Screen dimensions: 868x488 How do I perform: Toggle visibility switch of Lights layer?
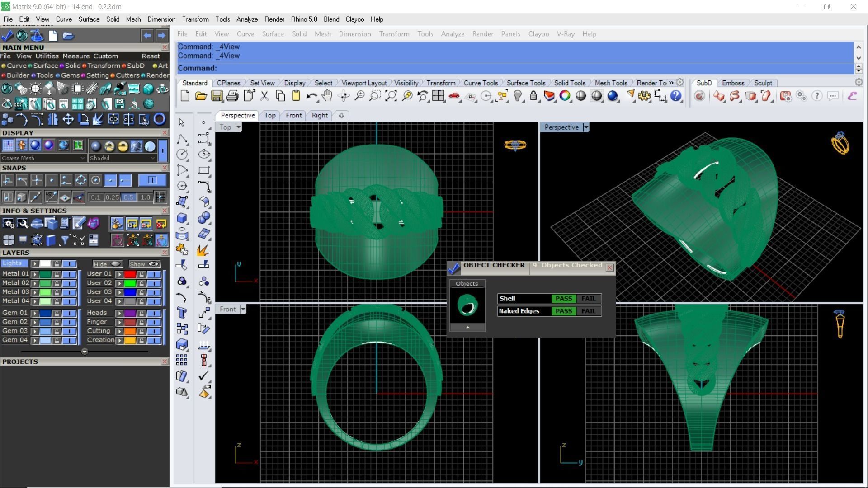69,263
